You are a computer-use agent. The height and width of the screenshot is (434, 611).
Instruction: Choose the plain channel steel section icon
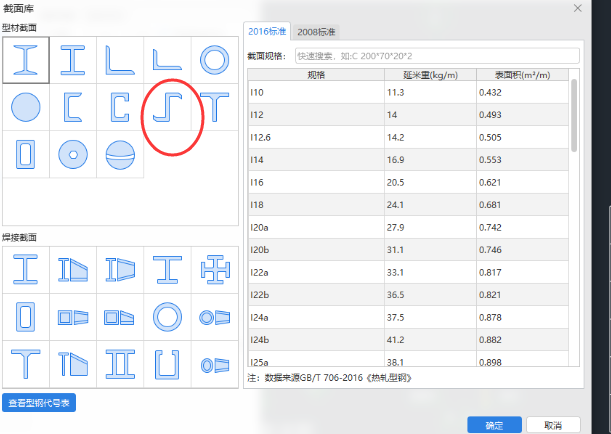tap(73, 107)
